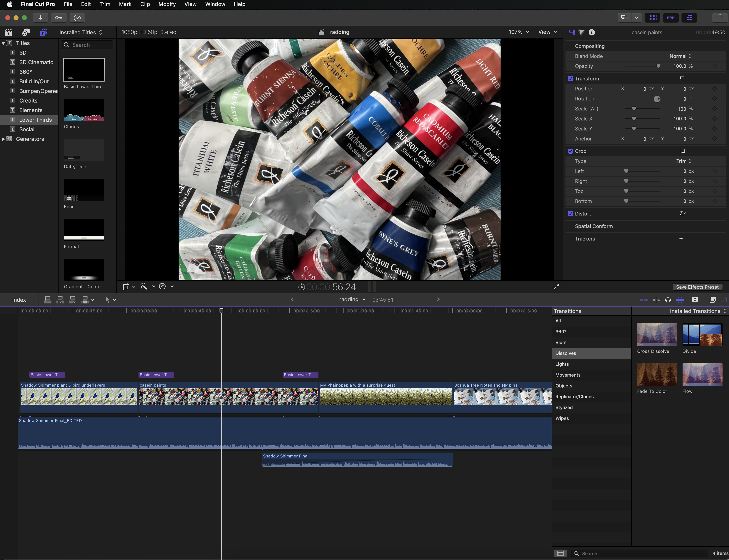Enter viewer full screen mode

point(556,287)
